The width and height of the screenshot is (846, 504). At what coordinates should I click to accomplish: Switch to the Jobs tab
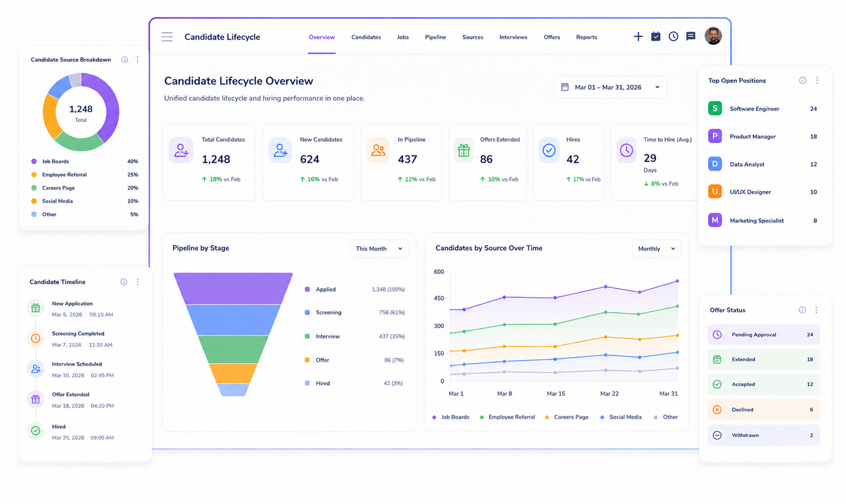(x=403, y=37)
